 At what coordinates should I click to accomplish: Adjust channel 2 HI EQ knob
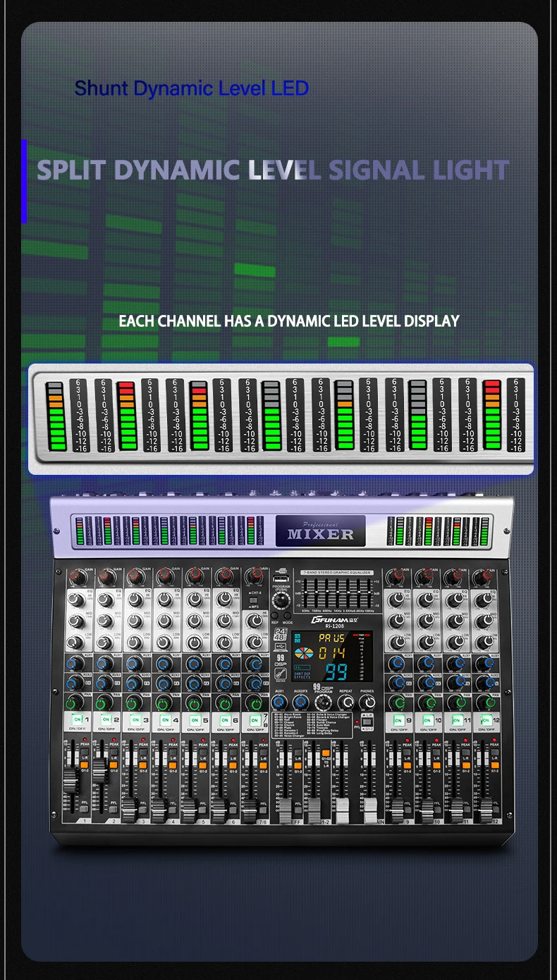tap(105, 600)
